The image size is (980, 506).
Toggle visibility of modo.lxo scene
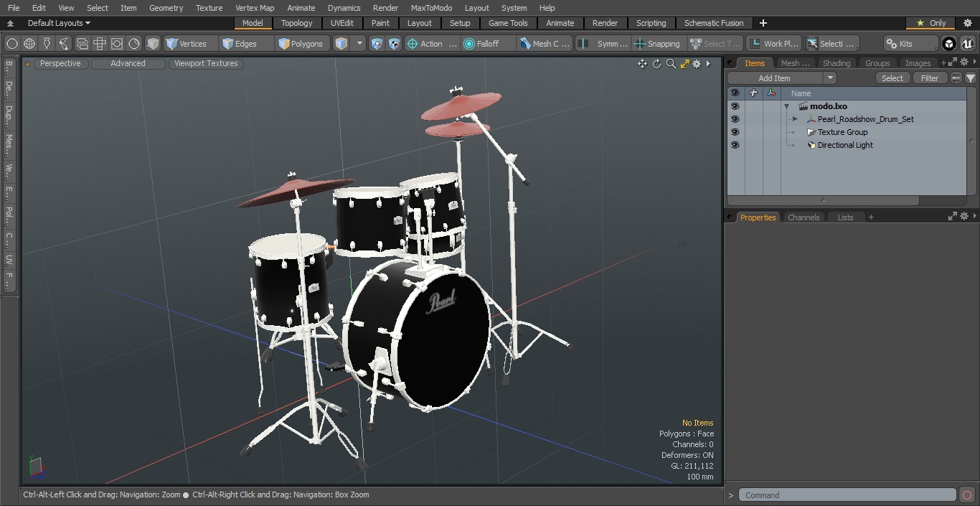735,106
